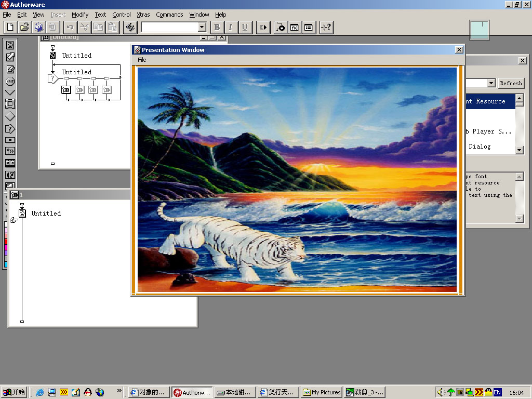This screenshot has height=399, width=532.
Task: Select the Framework icon in the icon palette
Action: tap(10, 104)
